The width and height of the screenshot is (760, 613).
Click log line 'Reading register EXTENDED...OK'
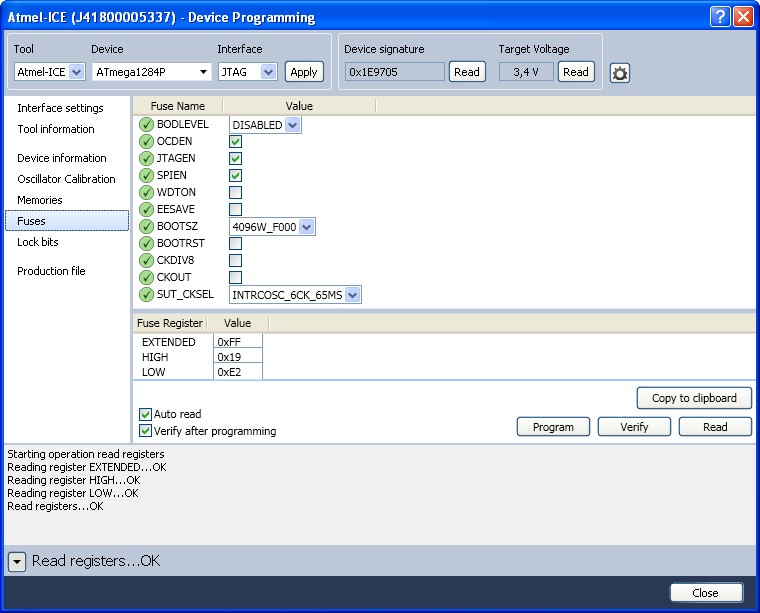click(87, 467)
